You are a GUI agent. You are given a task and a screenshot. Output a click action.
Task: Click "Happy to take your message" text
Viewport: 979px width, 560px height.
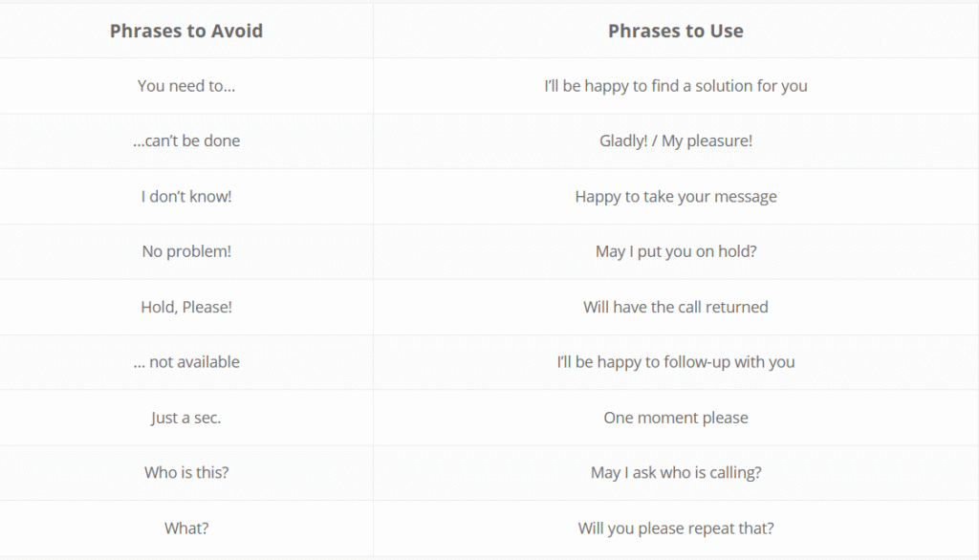[x=675, y=197]
